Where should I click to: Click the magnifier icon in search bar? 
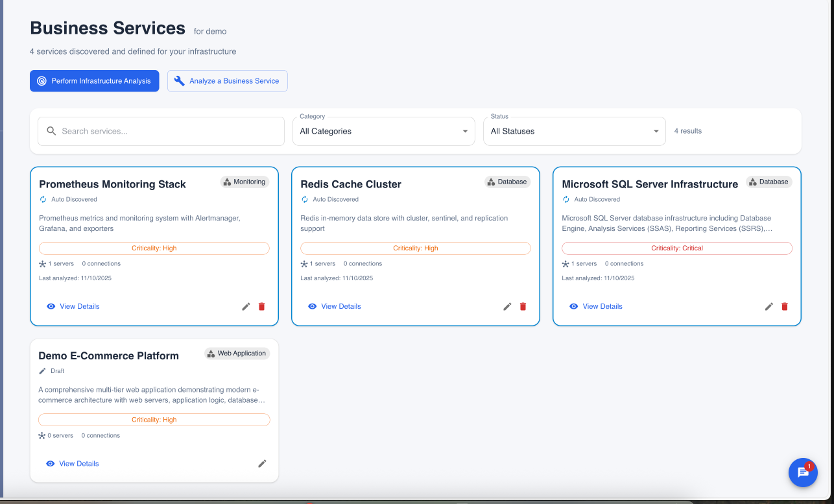coord(52,130)
